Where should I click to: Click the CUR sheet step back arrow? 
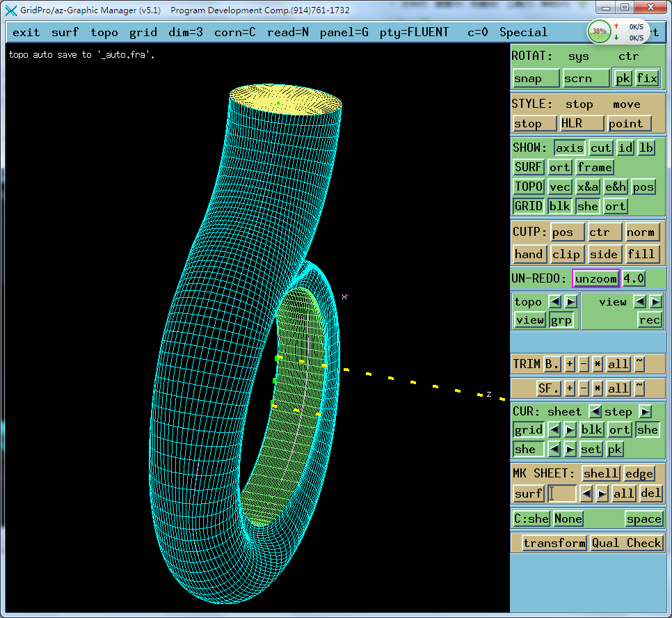point(595,411)
